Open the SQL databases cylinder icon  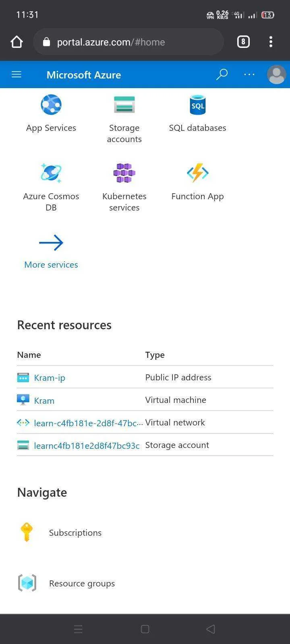198,105
